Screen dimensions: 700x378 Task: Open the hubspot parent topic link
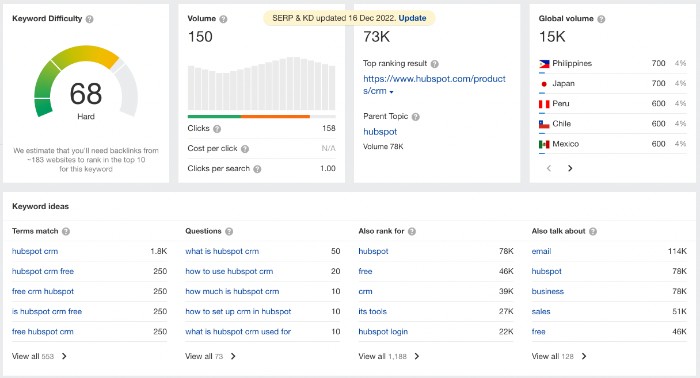click(380, 132)
